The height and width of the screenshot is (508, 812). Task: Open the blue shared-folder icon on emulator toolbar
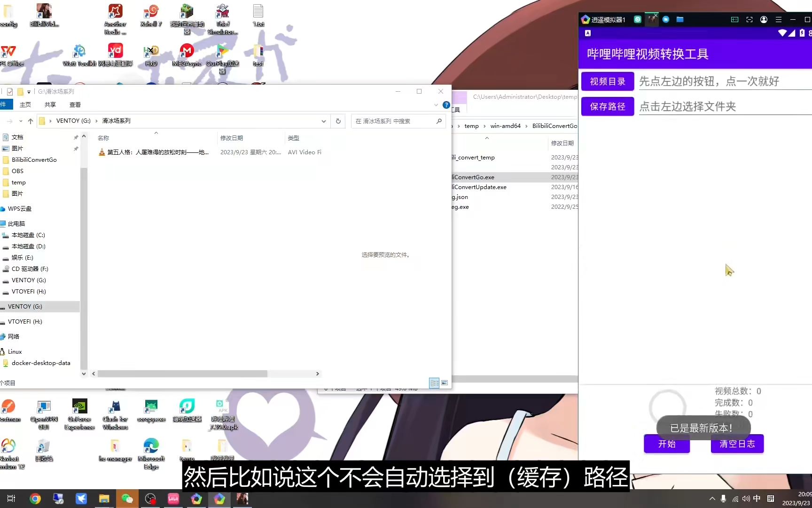coord(680,20)
